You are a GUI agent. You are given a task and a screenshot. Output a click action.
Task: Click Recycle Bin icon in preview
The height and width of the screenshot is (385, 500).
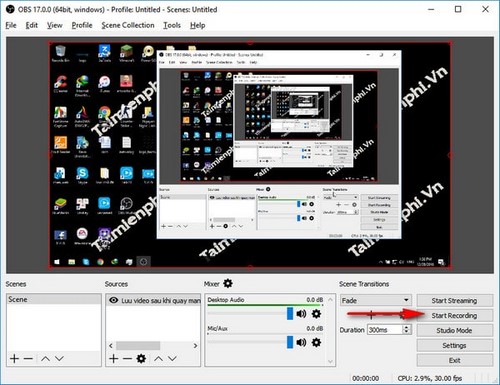pos(61,53)
